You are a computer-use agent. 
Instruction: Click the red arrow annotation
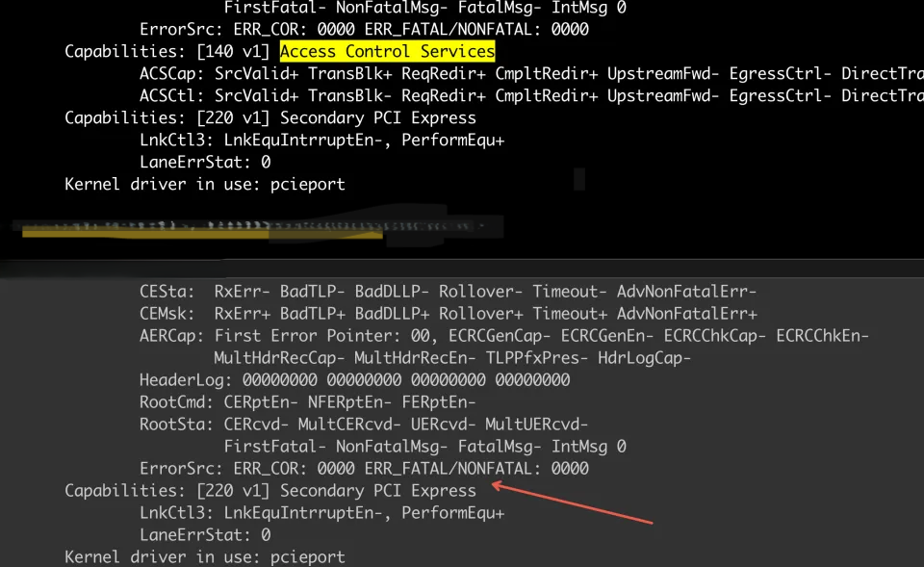click(x=572, y=504)
